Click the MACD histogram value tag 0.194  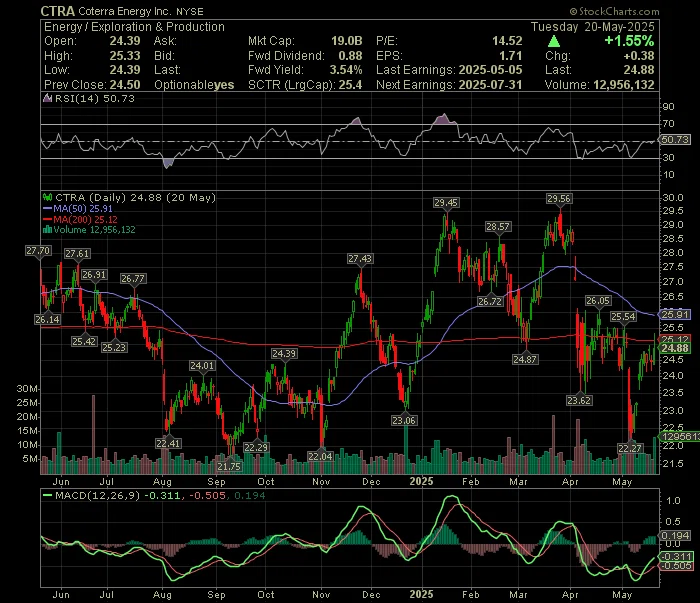676,536
